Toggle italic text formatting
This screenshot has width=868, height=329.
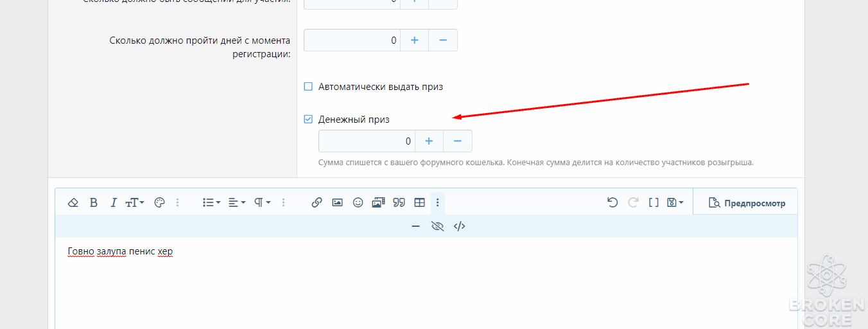(x=114, y=202)
